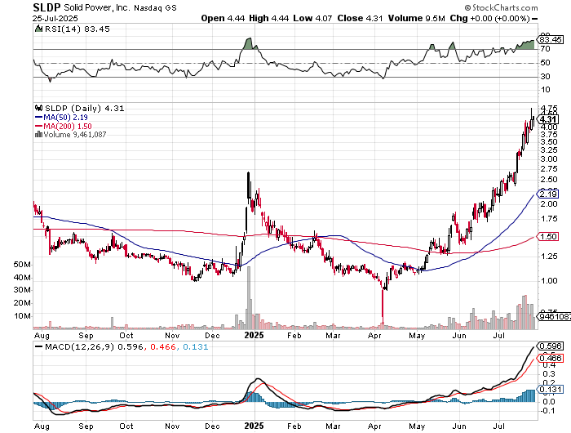Click the red 0.466 signal value in MACD legend
The height and width of the screenshot is (433, 571).
[162, 347]
